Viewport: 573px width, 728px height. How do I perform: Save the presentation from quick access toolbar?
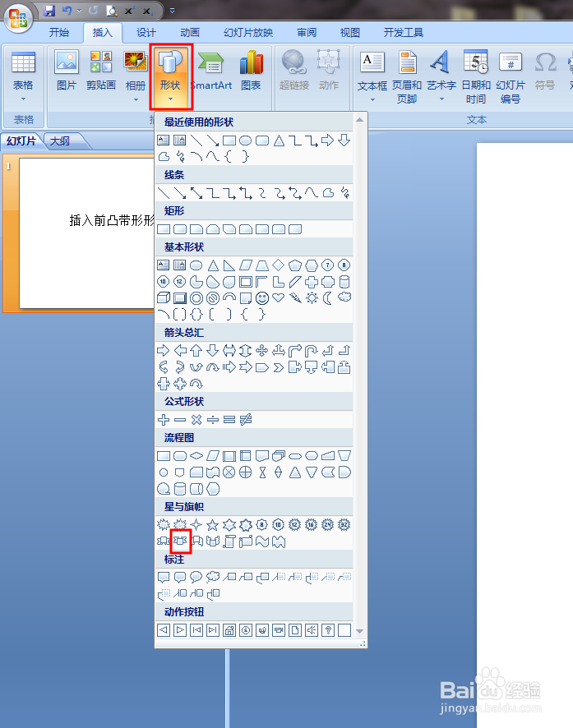(x=49, y=11)
